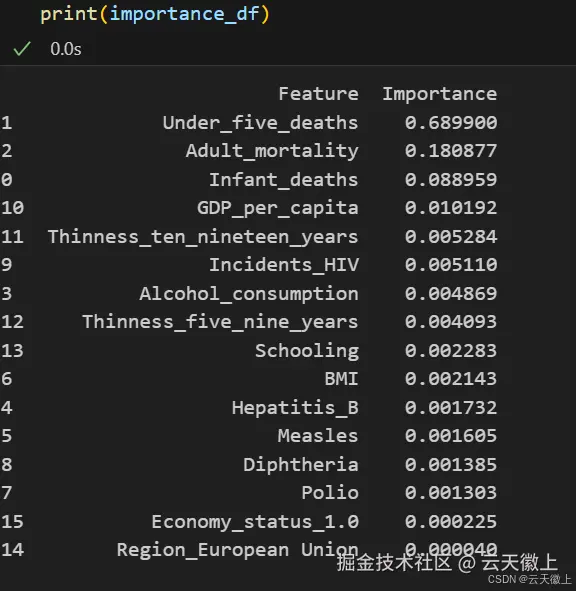
Task: Click the Schooling feature name
Action: tap(307, 351)
